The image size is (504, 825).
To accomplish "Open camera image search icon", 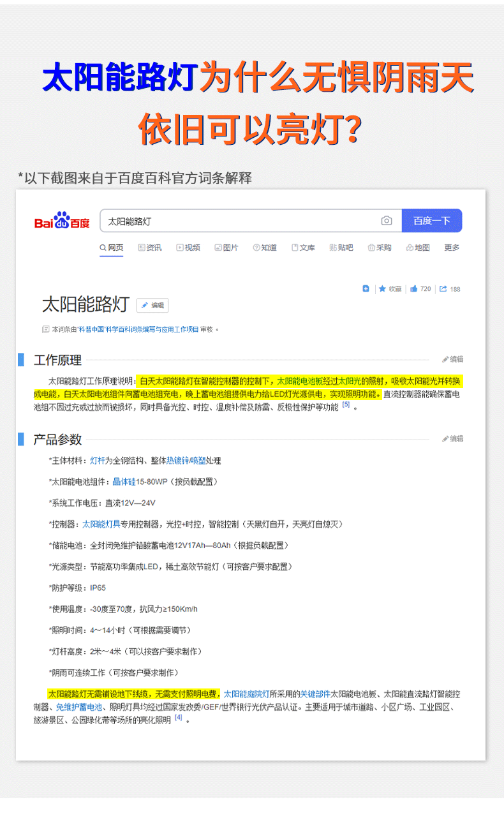I will (387, 221).
